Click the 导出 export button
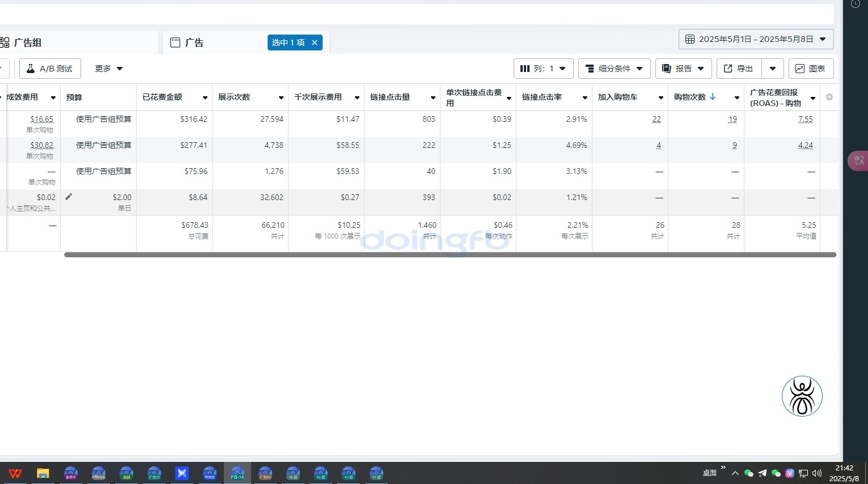This screenshot has width=868, height=484. [739, 69]
